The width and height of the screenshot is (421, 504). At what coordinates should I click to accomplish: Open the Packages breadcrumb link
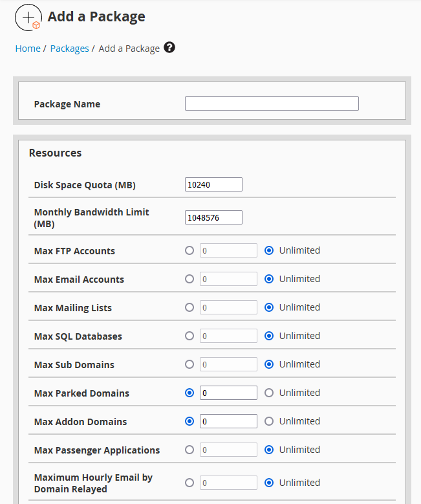(69, 49)
